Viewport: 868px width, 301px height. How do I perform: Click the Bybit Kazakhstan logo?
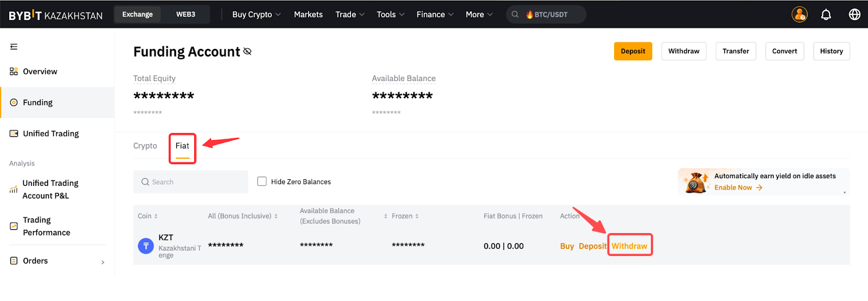coord(55,15)
